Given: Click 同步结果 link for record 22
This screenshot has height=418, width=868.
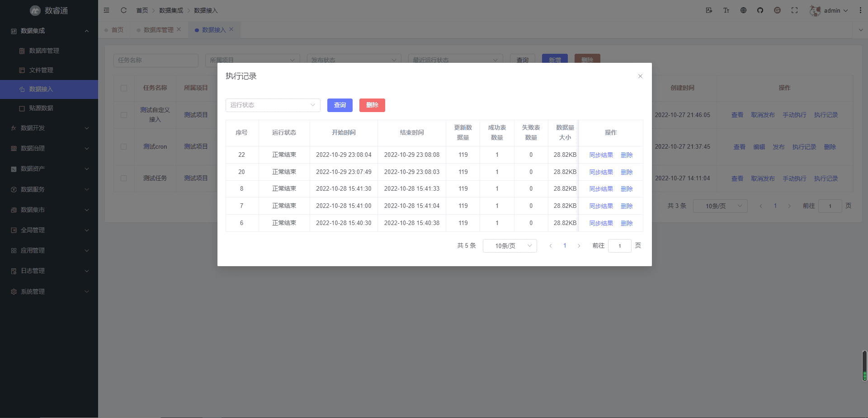Looking at the screenshot, I should pos(601,155).
